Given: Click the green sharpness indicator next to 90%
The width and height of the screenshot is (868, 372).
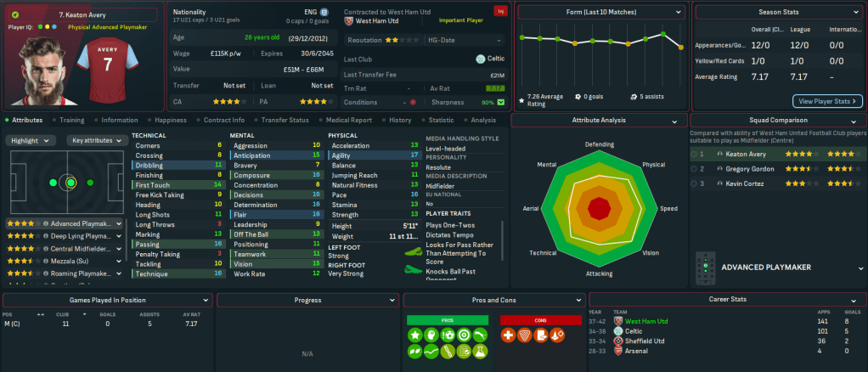Looking at the screenshot, I should click(500, 102).
